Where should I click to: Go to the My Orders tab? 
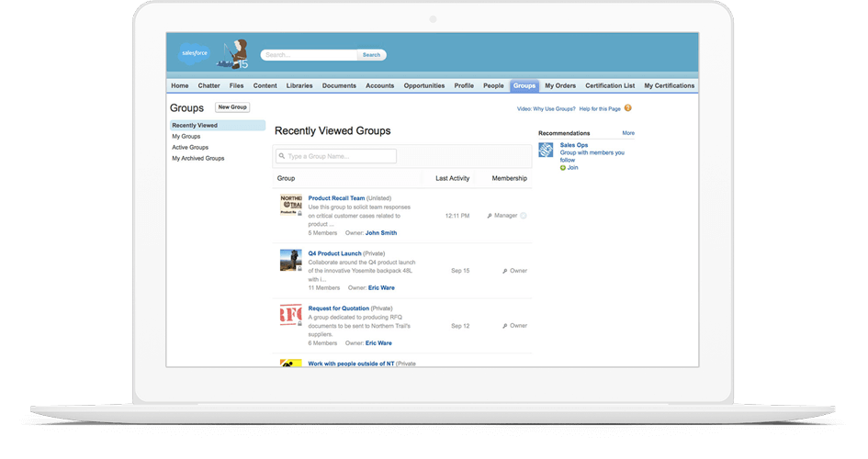point(559,85)
